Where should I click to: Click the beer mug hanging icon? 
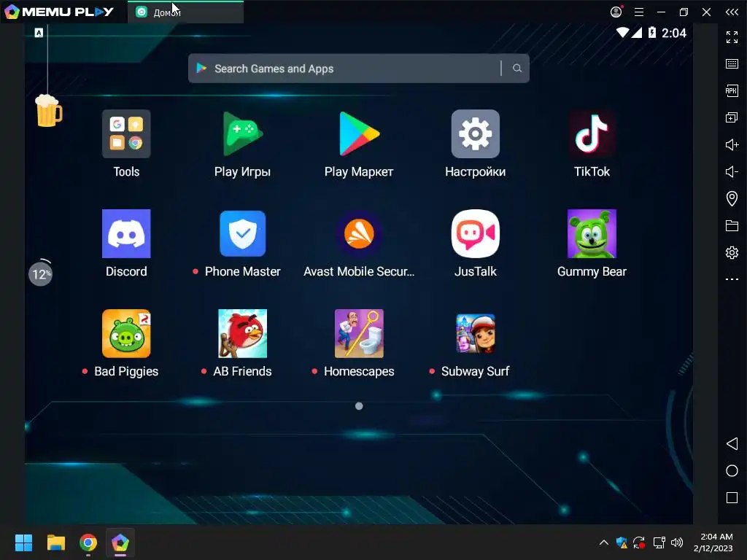tap(49, 111)
